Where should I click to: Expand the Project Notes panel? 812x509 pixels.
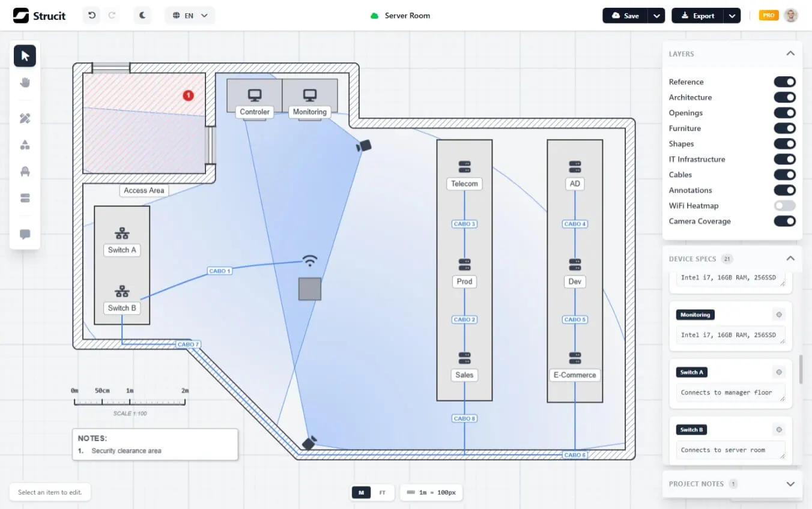790,484
